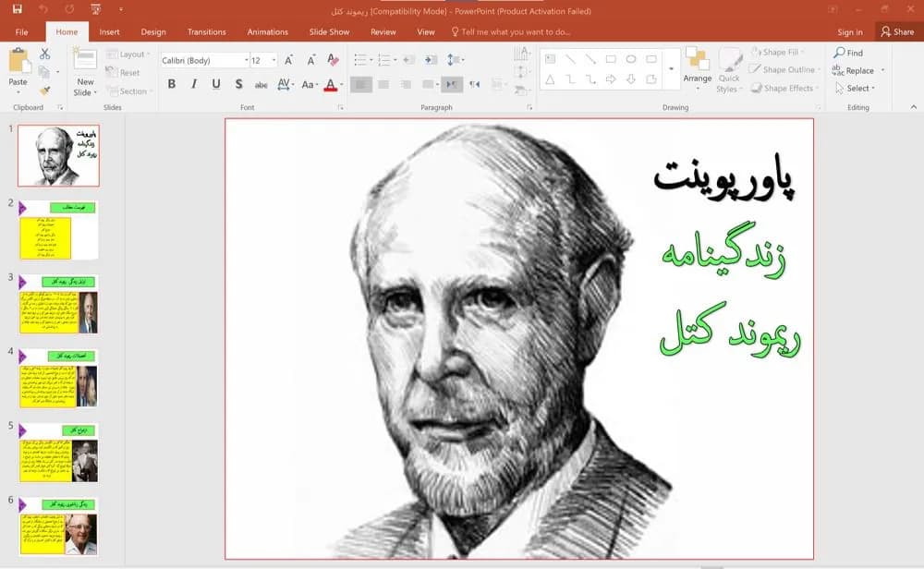Open character spacing AV dropdown
The image size is (924, 569).
[286, 84]
